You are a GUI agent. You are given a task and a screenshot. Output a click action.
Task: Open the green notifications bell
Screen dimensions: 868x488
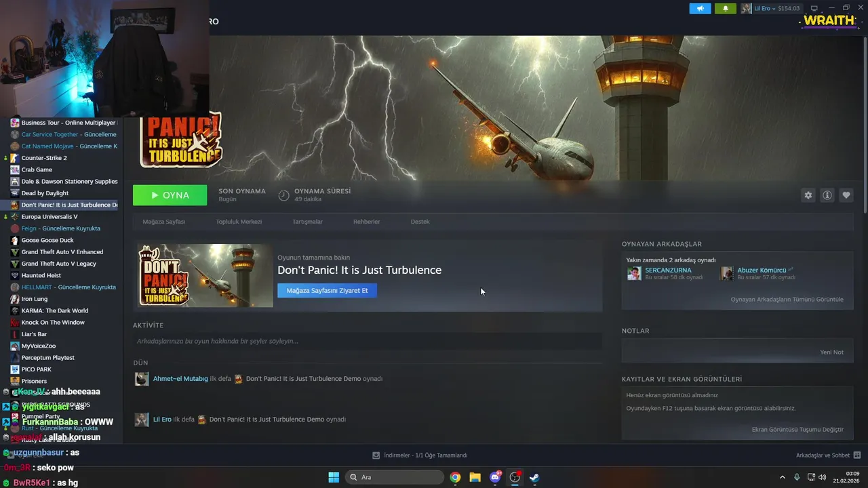click(725, 8)
